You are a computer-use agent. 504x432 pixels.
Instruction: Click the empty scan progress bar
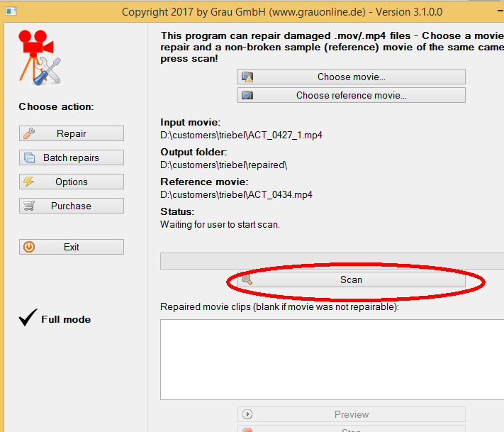tap(332, 261)
